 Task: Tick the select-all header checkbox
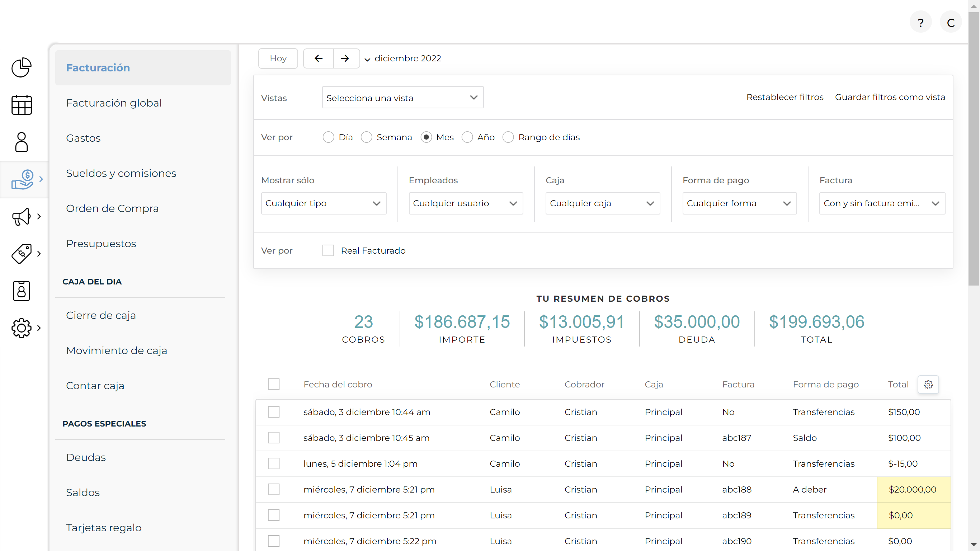pyautogui.click(x=274, y=384)
